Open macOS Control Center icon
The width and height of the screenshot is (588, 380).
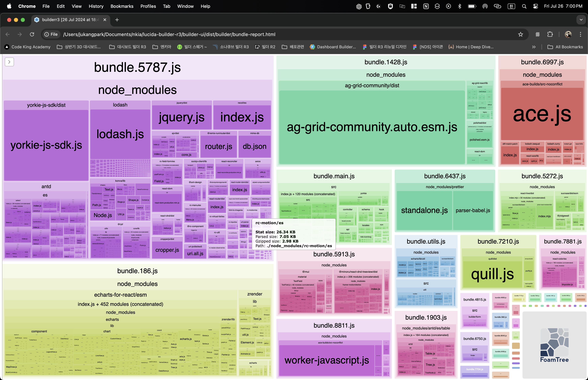(x=535, y=6)
